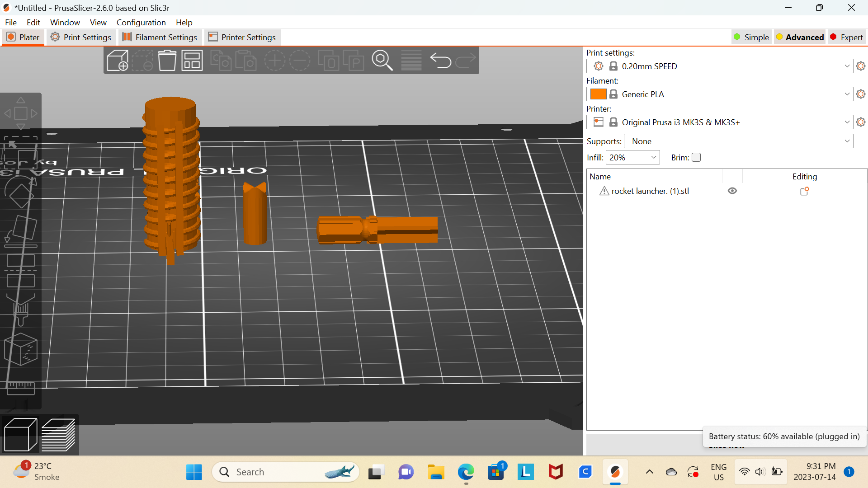This screenshot has height=488, width=868.
Task: Open the Infill 20% dropdown
Action: pyautogui.click(x=632, y=157)
